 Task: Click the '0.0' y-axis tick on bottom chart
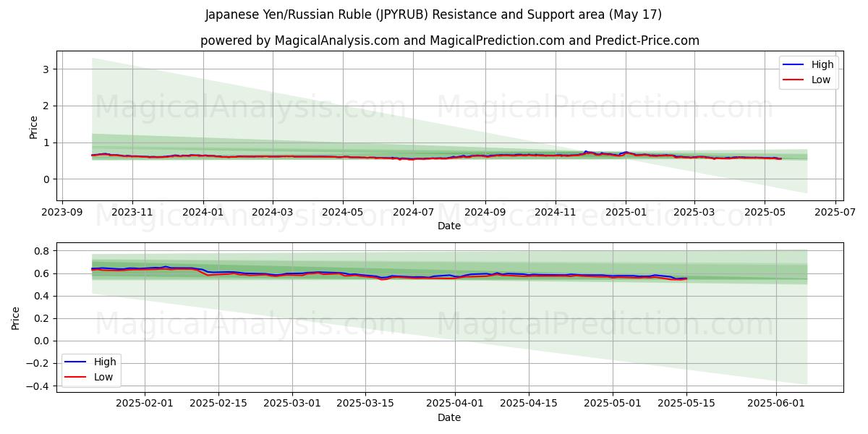[x=41, y=341]
